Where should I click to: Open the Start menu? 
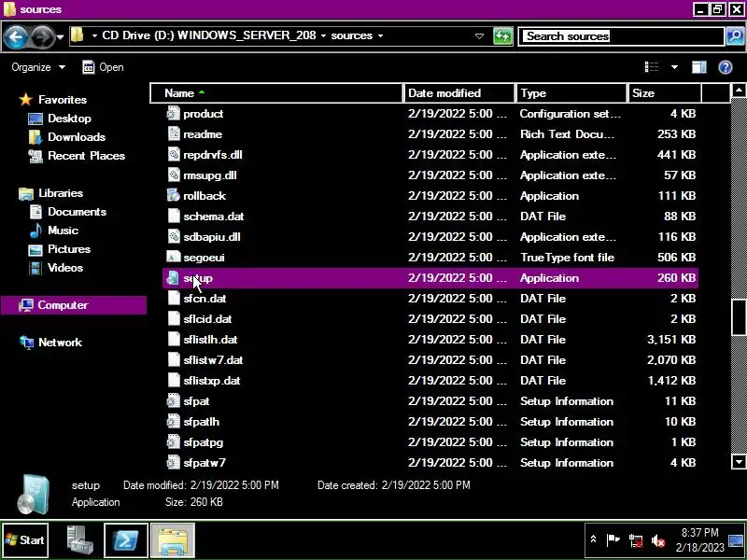pos(25,540)
